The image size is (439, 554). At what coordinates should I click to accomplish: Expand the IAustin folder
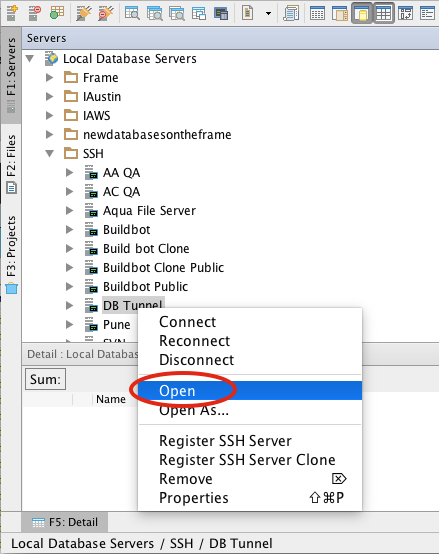click(x=50, y=96)
